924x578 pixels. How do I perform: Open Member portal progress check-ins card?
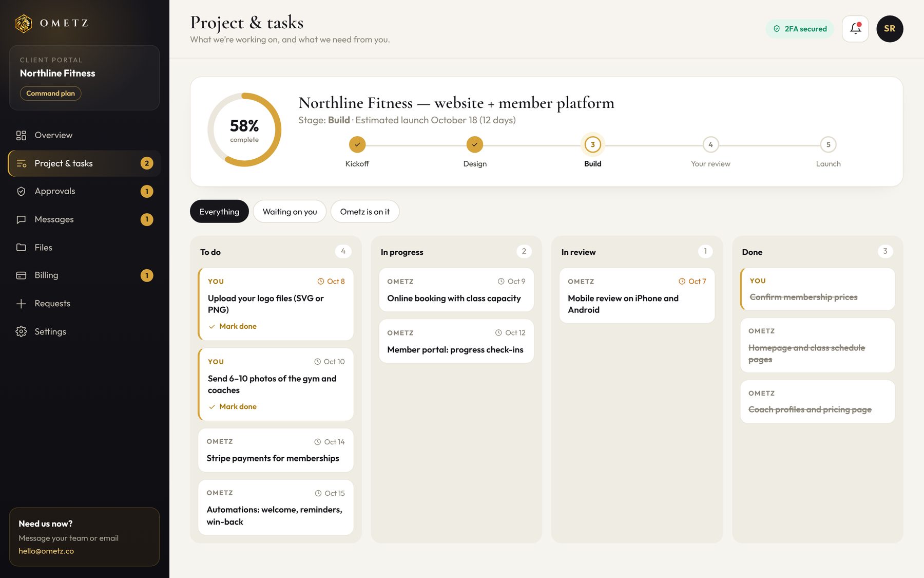coord(456,341)
